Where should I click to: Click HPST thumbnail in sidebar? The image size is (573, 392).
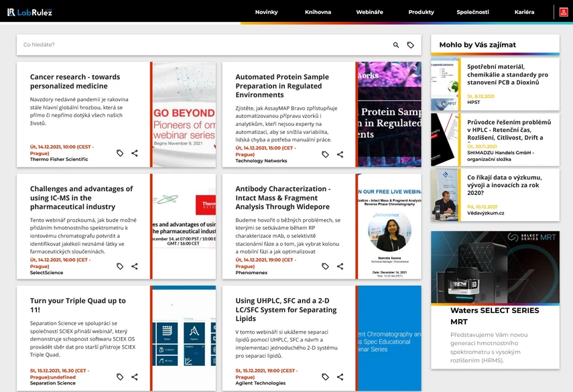(x=444, y=84)
